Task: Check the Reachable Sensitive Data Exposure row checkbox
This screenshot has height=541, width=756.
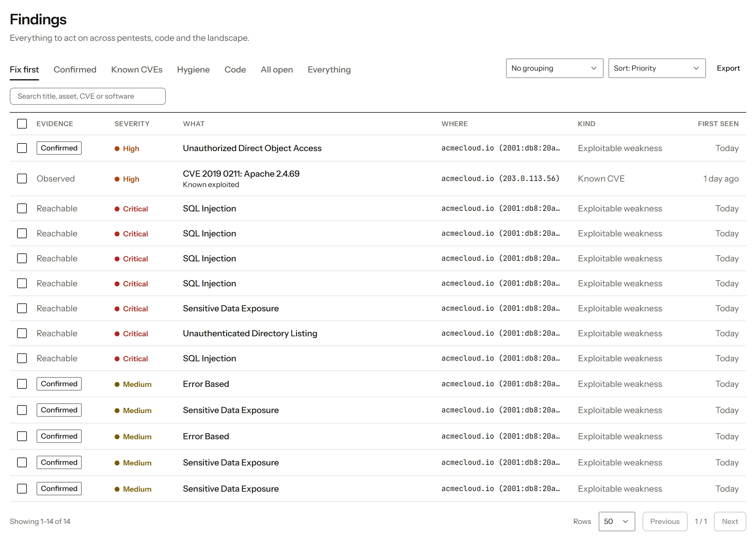Action: 22,308
